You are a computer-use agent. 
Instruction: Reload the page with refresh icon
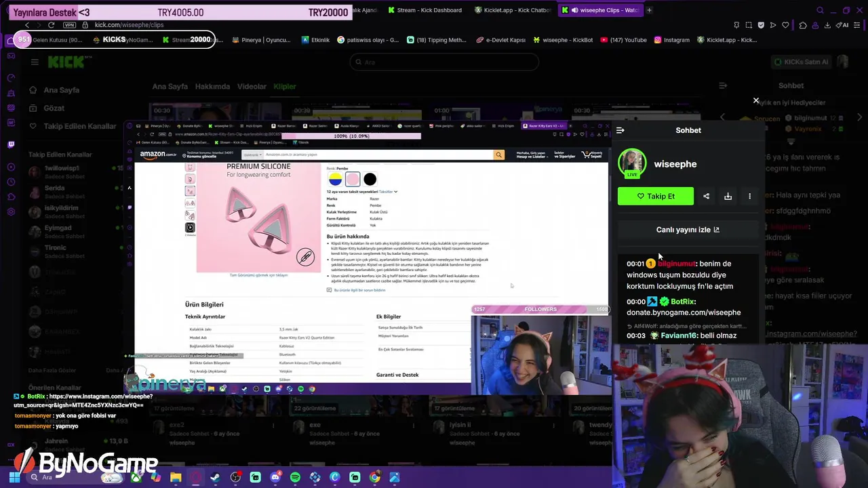pos(52,25)
